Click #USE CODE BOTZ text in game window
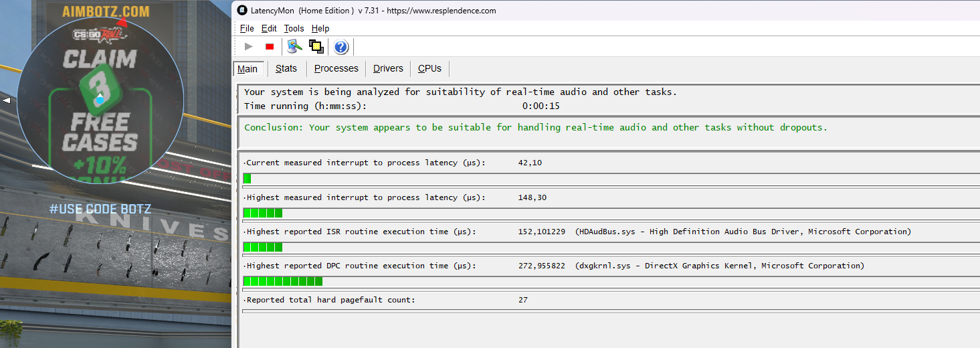Screen dimensions: 980x348 [x=100, y=209]
